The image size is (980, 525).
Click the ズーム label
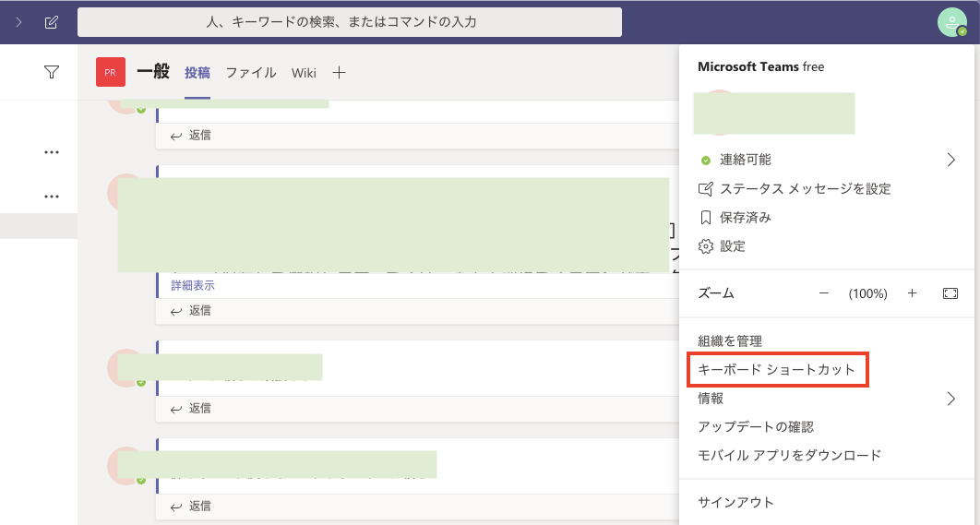tap(716, 293)
